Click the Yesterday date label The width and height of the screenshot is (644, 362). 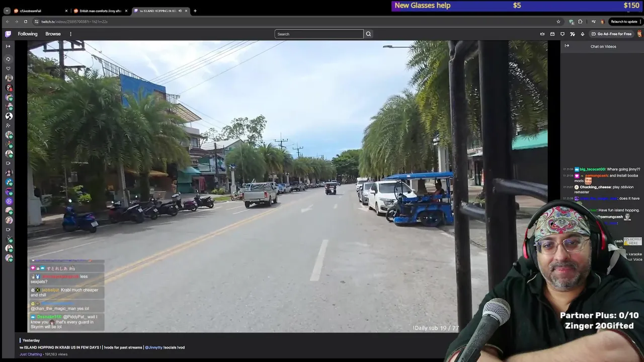pos(31,340)
